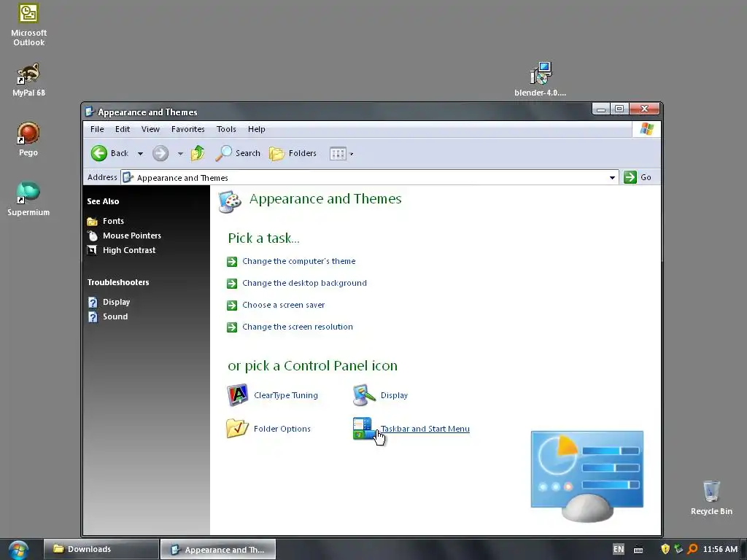Open the Display control panel icon

tap(364, 394)
